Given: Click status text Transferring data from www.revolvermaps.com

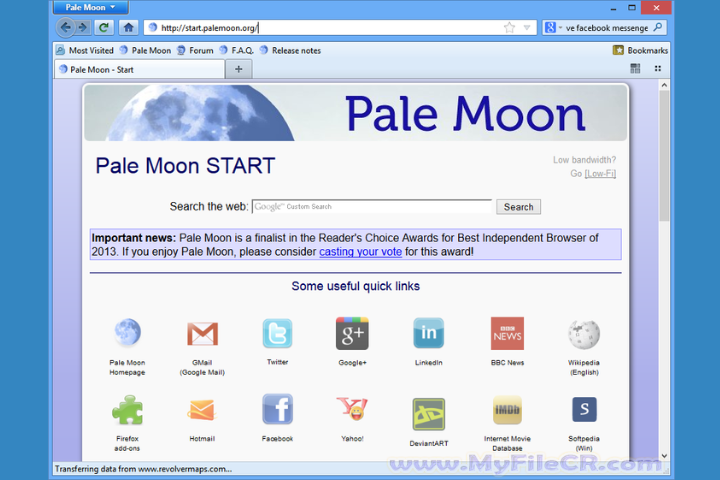Looking at the screenshot, I should pyautogui.click(x=143, y=469).
